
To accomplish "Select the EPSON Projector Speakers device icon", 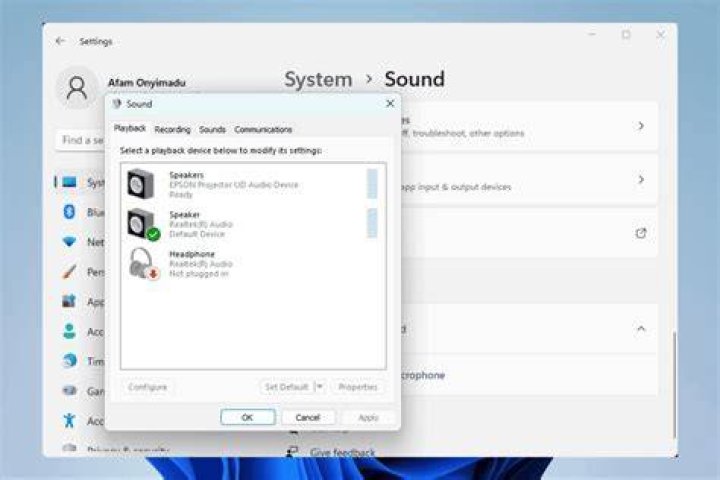I will tap(141, 184).
